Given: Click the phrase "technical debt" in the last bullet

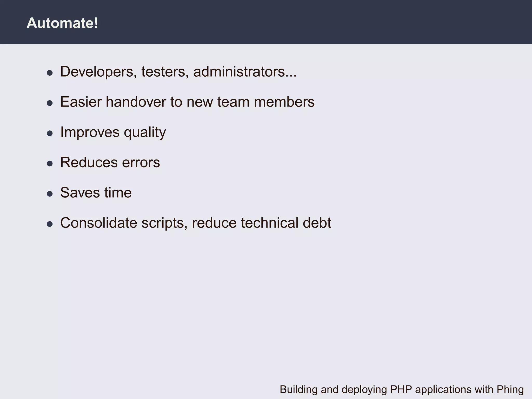Looking at the screenshot, I should 286,223.
